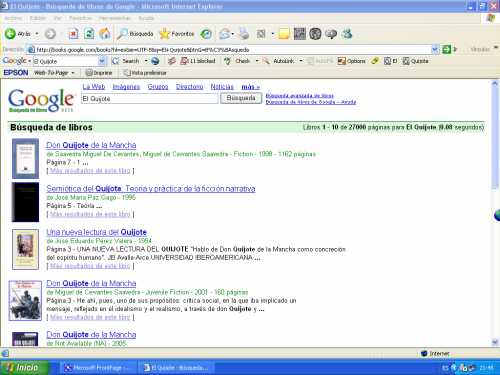The height and width of the screenshot is (375, 500).
Task: Stop loading with the red X icon
Action: point(73,34)
